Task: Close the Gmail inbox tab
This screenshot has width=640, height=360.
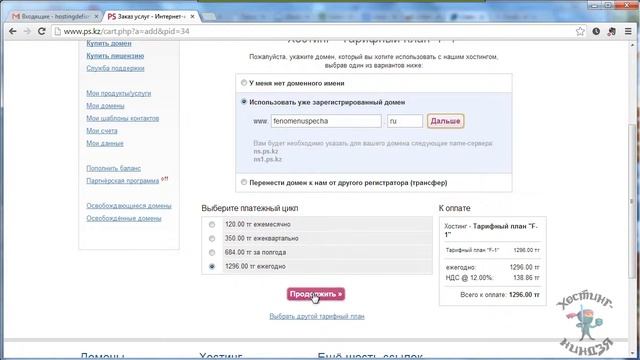Action: [97, 17]
